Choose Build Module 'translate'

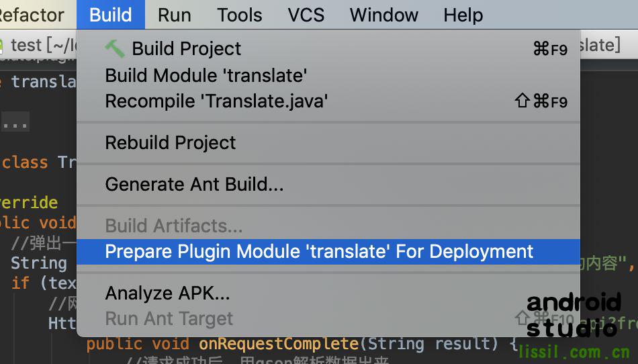(x=328, y=76)
